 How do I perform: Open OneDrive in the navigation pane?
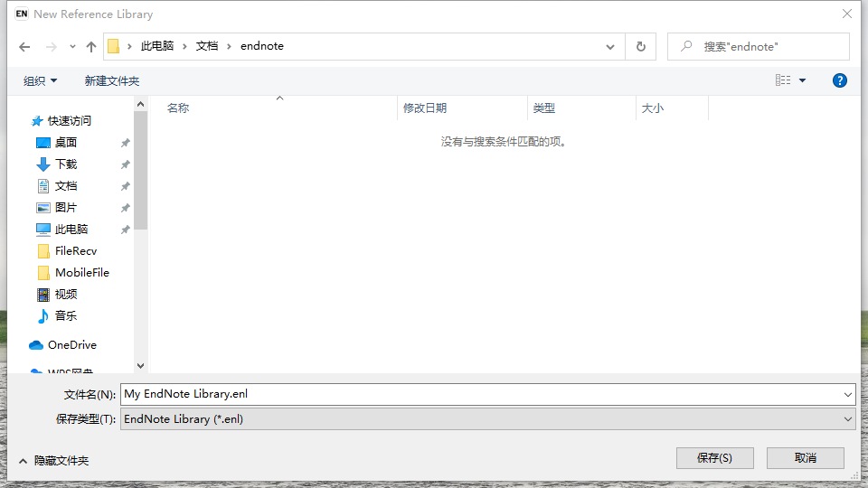click(x=72, y=344)
